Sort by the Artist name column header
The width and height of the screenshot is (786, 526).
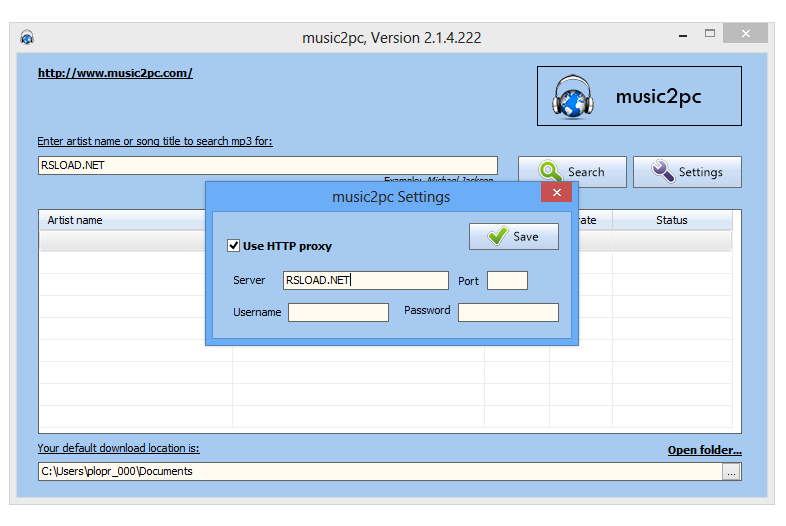pos(122,220)
